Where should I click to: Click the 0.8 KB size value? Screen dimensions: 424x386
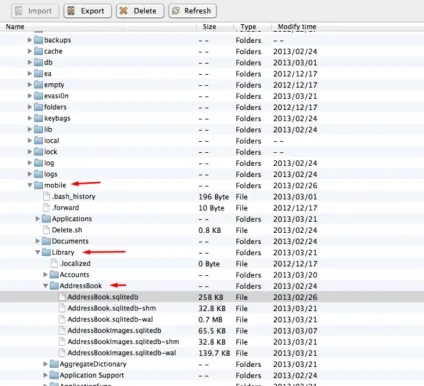[210, 230]
